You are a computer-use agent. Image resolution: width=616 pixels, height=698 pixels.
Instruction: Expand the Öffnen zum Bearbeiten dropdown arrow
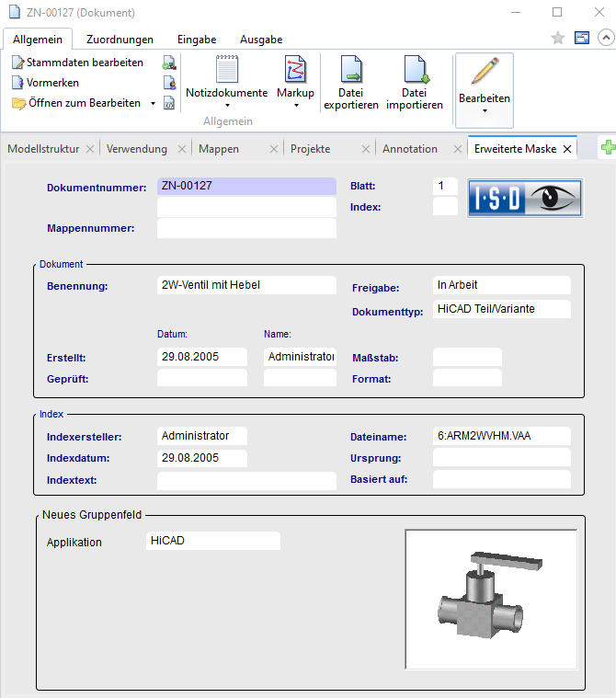point(153,103)
